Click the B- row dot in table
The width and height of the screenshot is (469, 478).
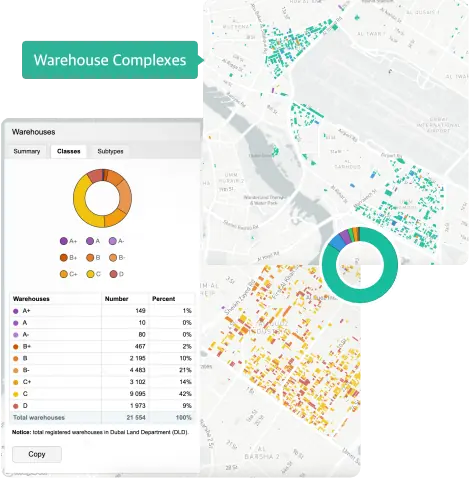(15, 371)
